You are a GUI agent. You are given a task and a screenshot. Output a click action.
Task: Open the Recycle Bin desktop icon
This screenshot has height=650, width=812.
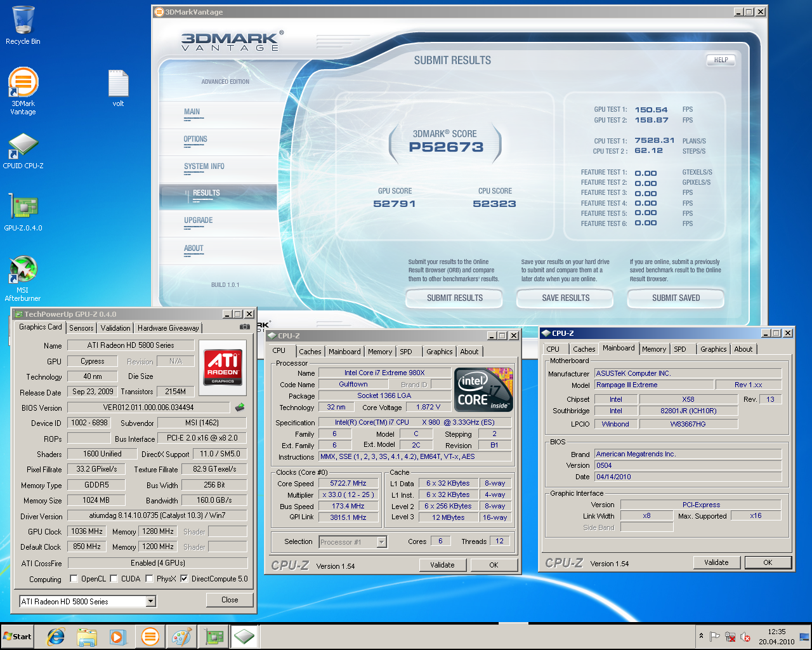(23, 25)
